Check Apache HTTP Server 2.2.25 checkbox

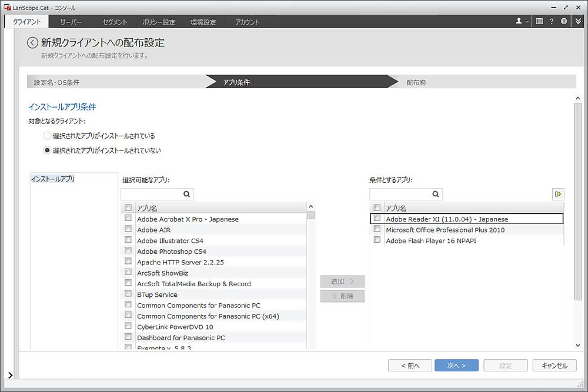128,261
